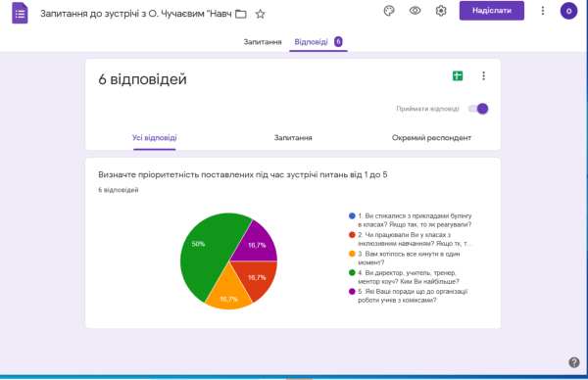The width and height of the screenshot is (588, 380).
Task: Open the Усі відповіді summary tab
Action: (x=155, y=138)
